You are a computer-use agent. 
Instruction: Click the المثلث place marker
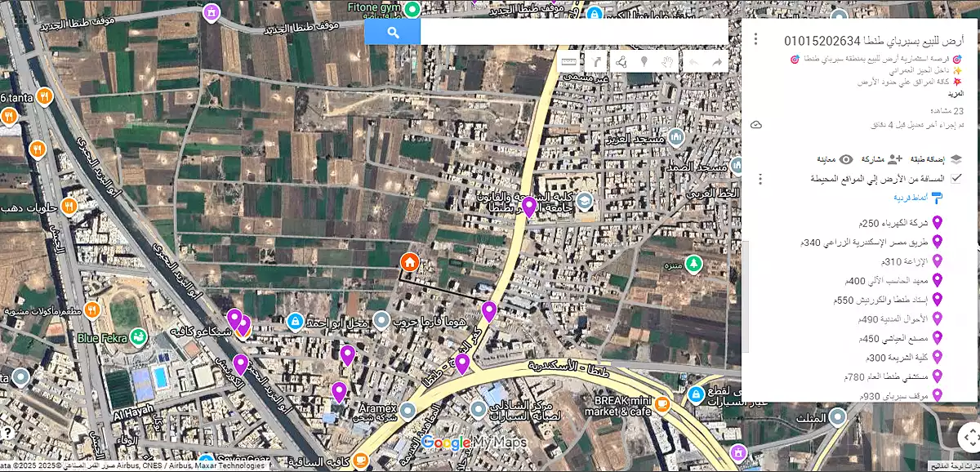pos(839,417)
